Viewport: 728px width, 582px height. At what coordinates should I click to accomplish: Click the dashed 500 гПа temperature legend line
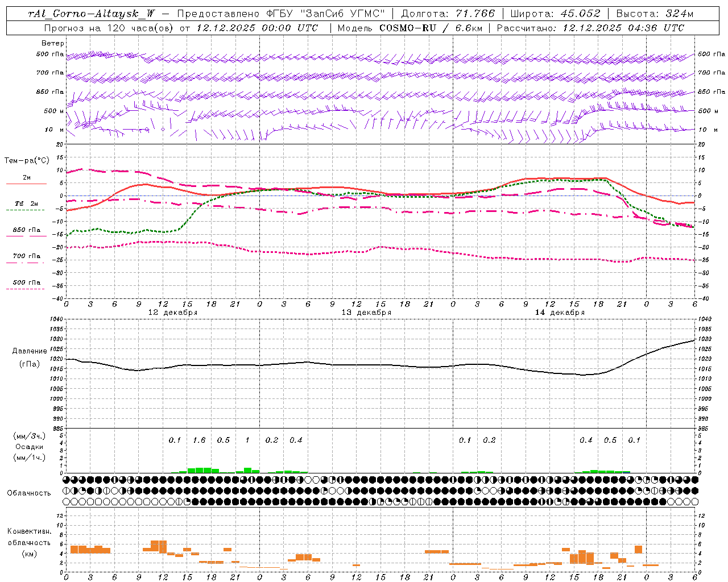tap(25, 289)
